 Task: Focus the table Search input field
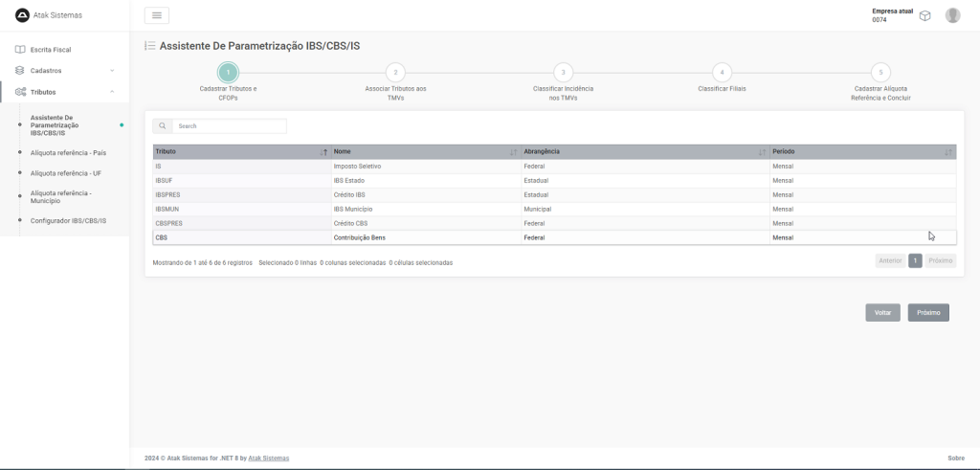[x=229, y=126]
